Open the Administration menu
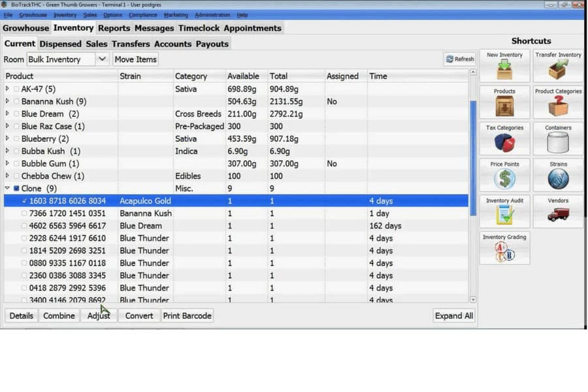 [x=212, y=15]
